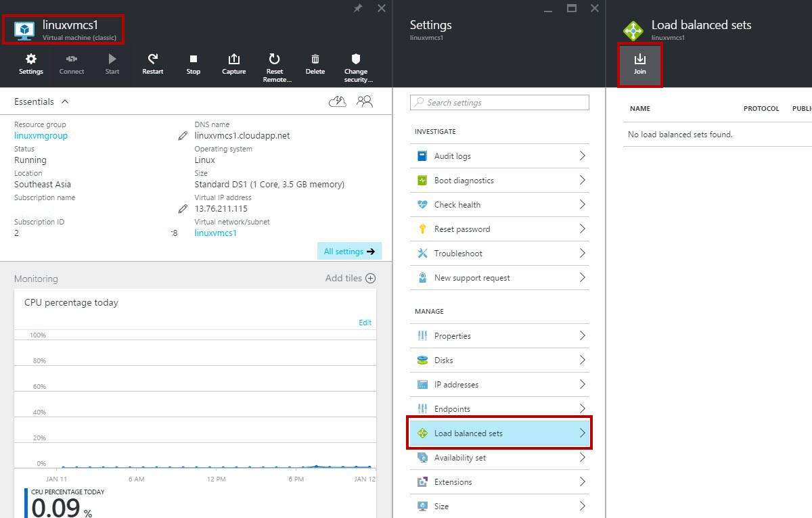Click the Check health heart icon

422,204
